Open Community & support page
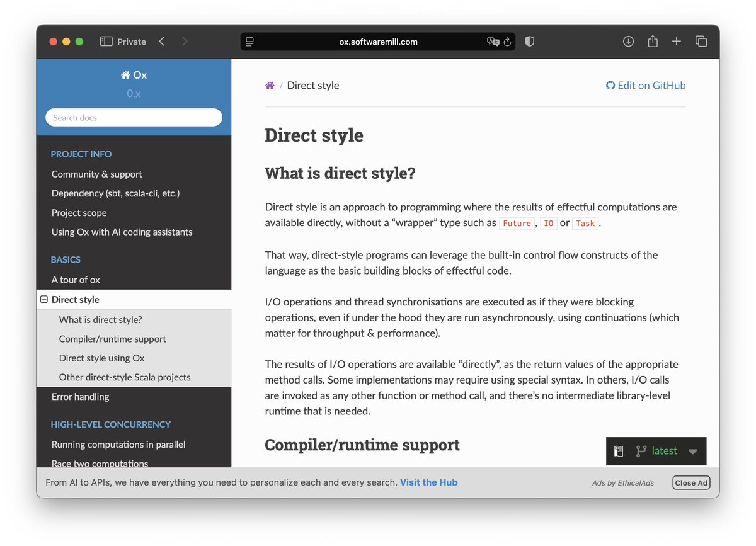The image size is (756, 546). coord(97,174)
